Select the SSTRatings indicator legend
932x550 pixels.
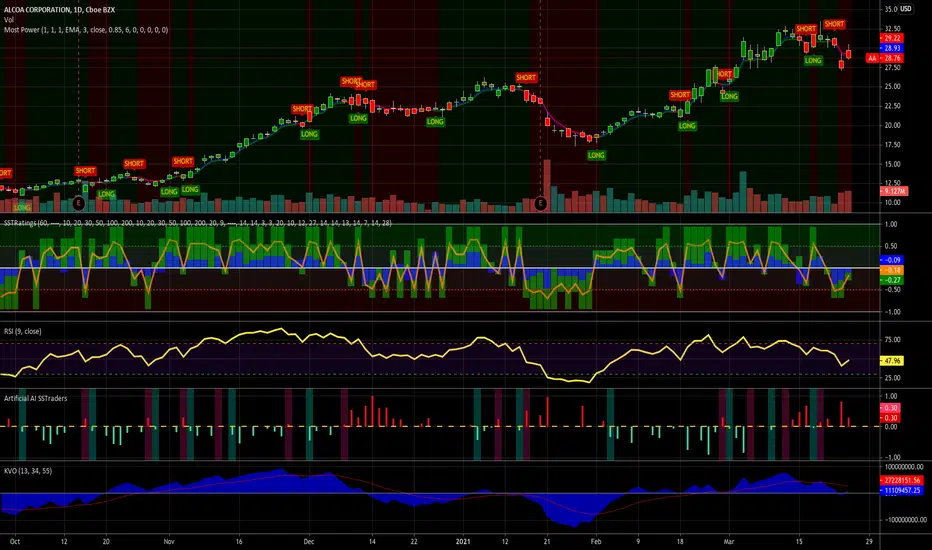[x=198, y=223]
